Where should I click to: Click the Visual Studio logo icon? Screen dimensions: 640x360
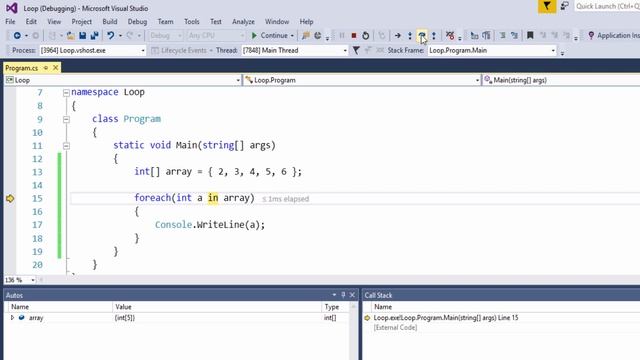11,8
